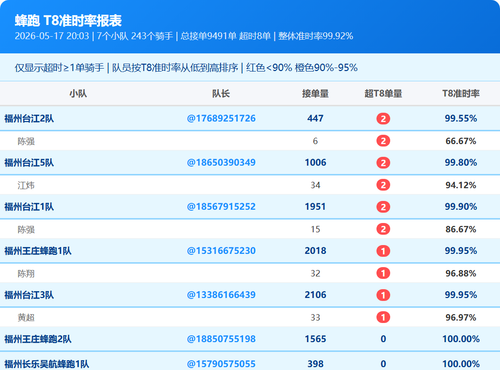Select team name 福州王庄蜂跑2队
This screenshot has width=500, height=370.
38,339
